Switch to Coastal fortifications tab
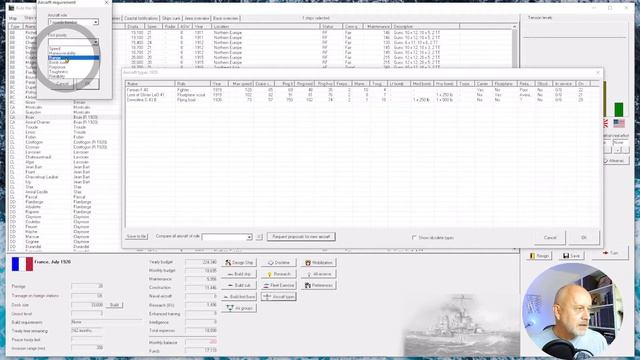Image resolution: width=640 pixels, height=360 pixels. coord(140,18)
